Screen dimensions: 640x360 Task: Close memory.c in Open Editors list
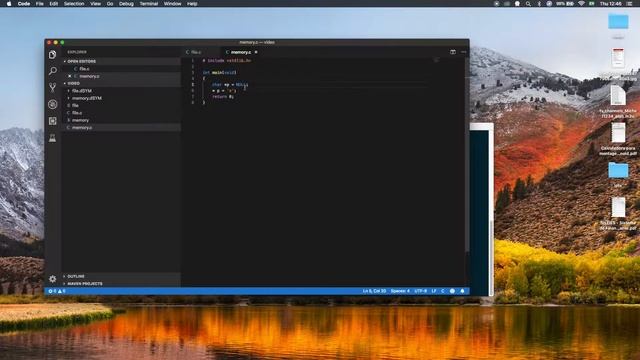[69, 76]
